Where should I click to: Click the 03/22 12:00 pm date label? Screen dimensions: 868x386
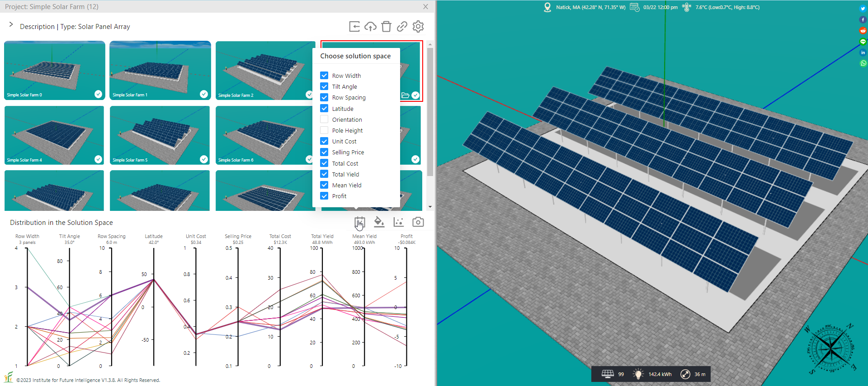(660, 7)
